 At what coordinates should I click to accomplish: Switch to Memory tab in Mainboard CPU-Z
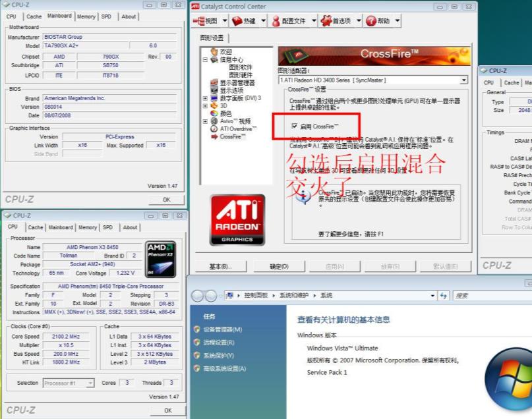tap(86, 16)
